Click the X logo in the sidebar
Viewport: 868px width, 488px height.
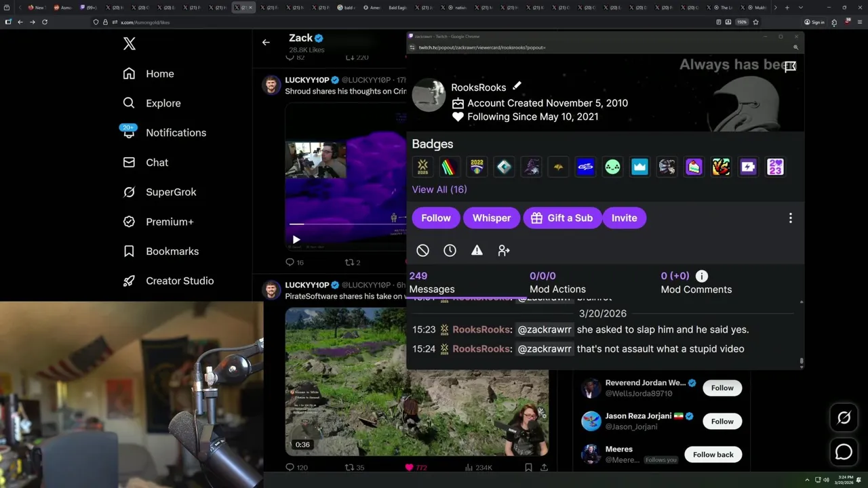[x=130, y=44]
